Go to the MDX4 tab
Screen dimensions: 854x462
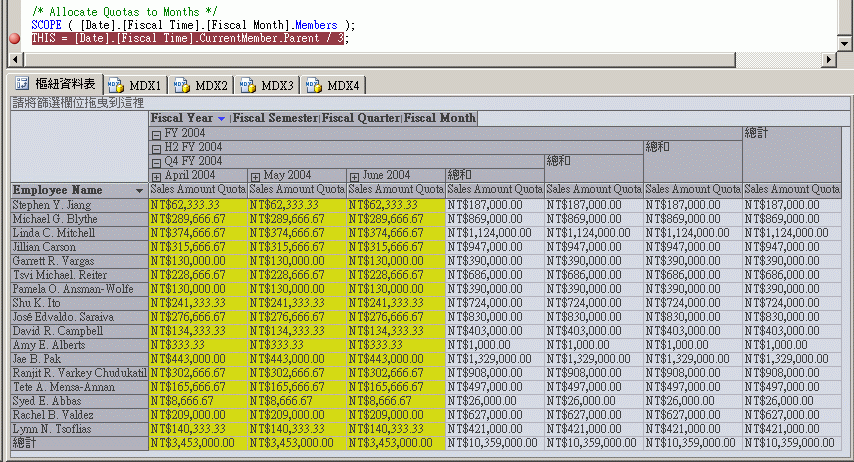[334, 86]
